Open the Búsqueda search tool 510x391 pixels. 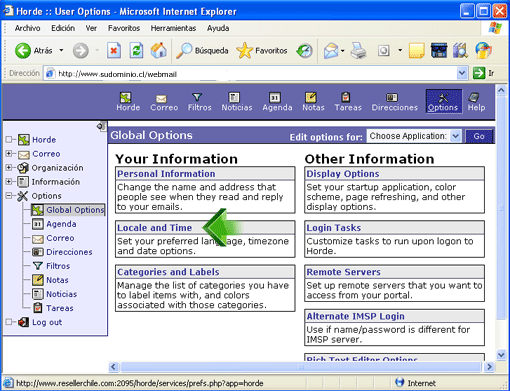click(202, 51)
